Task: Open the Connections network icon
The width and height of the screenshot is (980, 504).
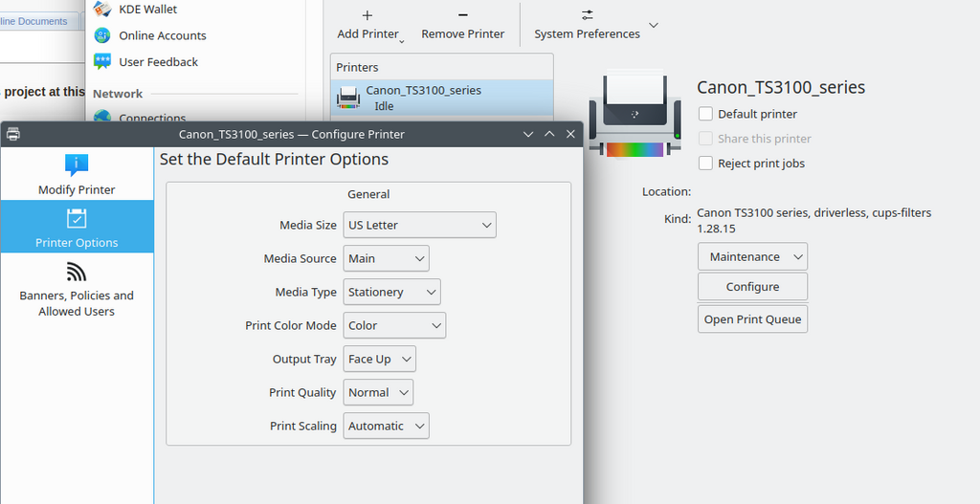Action: coord(101,116)
